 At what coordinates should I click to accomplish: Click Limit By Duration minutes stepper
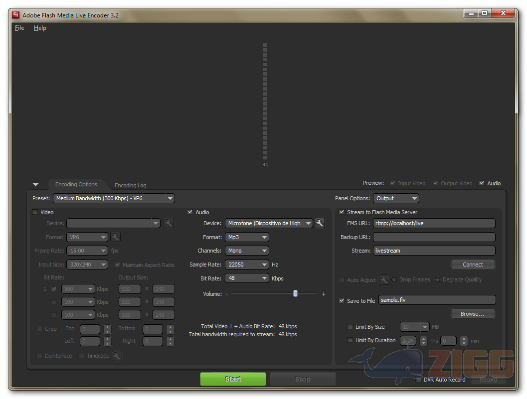(x=464, y=341)
